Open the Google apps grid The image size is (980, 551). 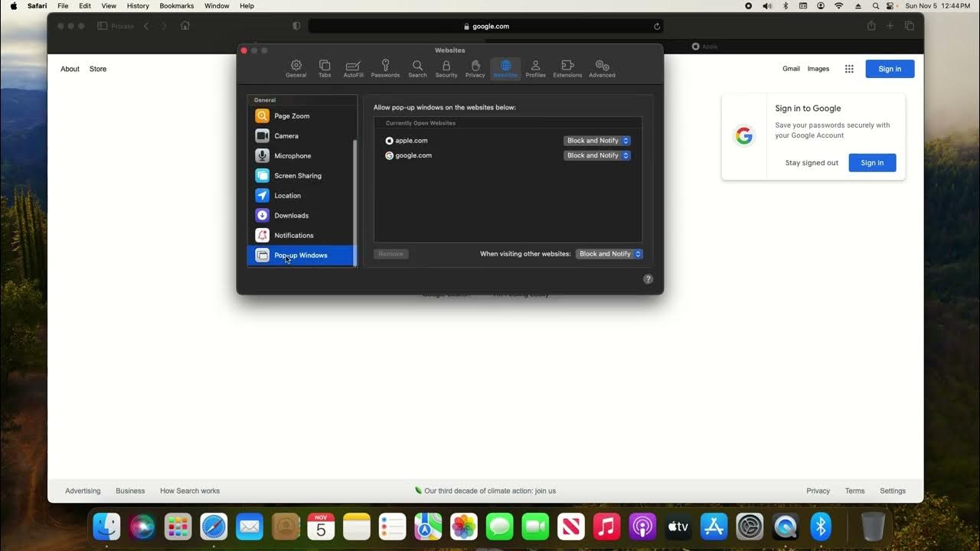click(x=849, y=69)
